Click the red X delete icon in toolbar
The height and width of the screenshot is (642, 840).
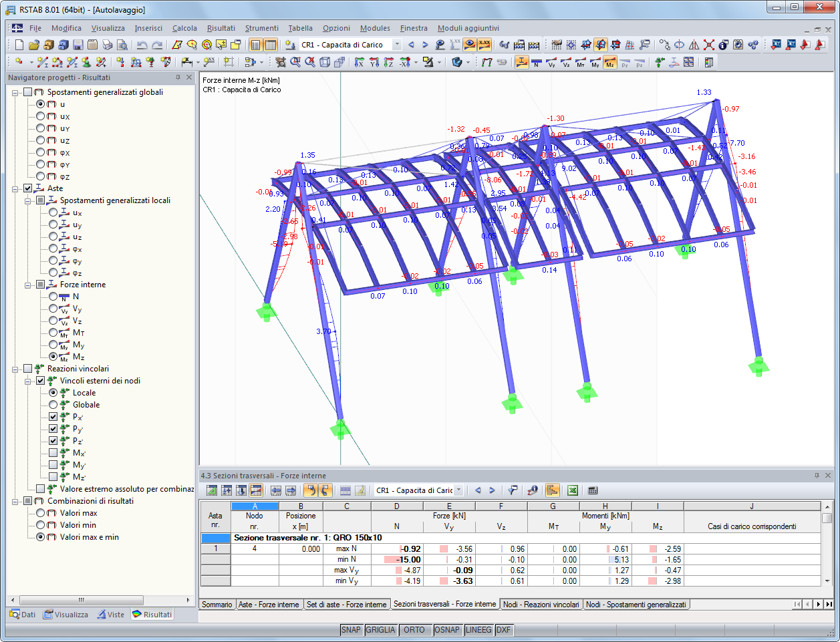pyautogui.click(x=709, y=45)
